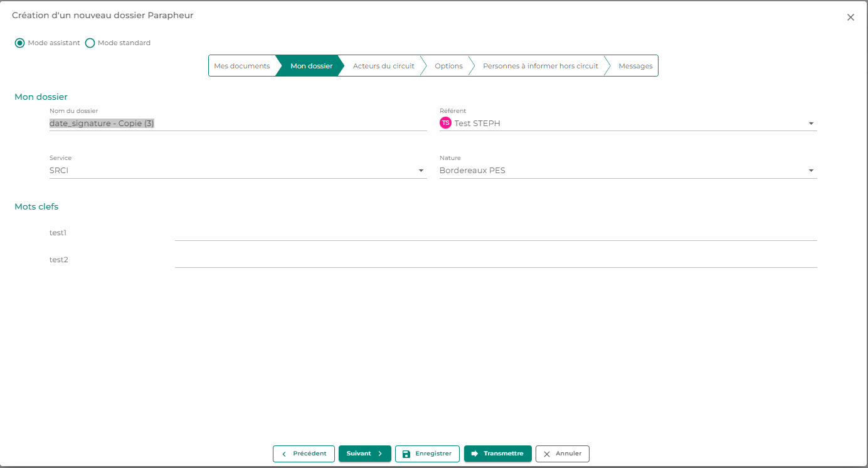The width and height of the screenshot is (868, 468).
Task: Send dossier with Transmettre button
Action: click(498, 454)
